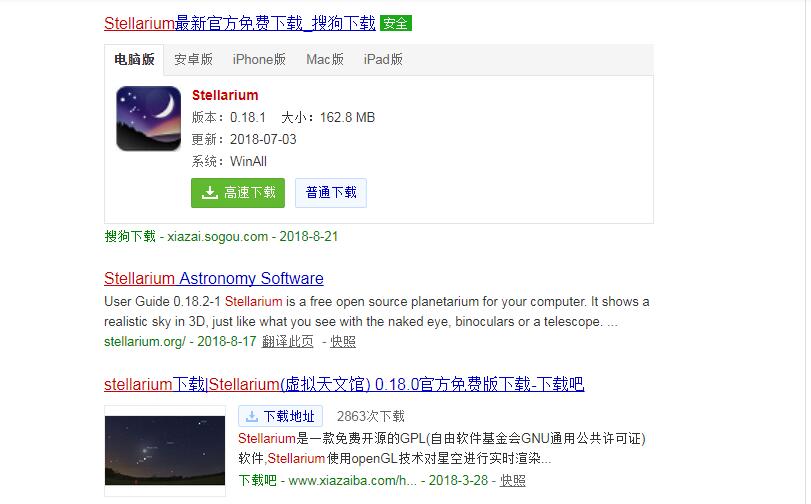
Task: Click the green 安全 safety badge
Action: [x=396, y=23]
